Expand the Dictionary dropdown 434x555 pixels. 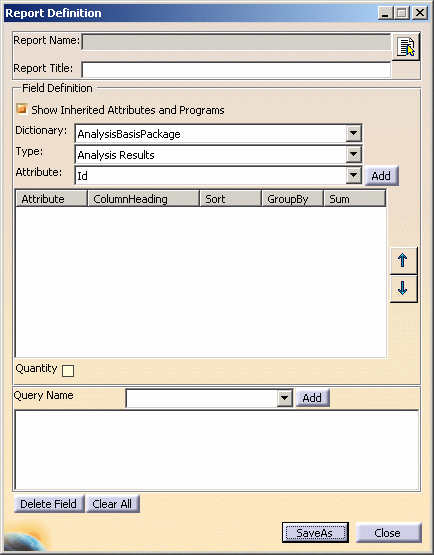coord(353,134)
